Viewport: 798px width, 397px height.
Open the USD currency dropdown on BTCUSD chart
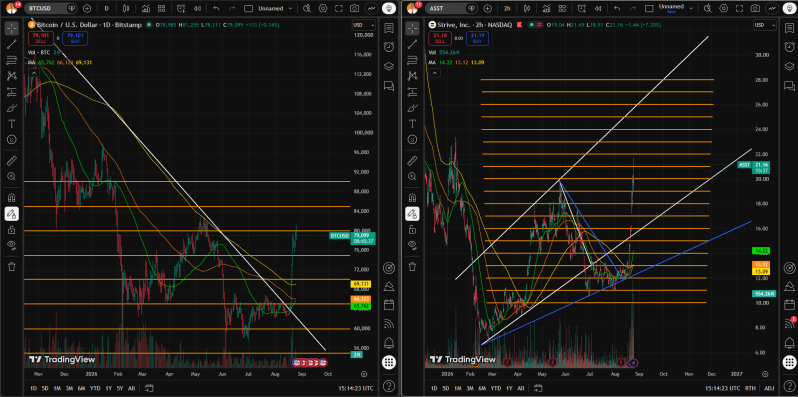pyautogui.click(x=364, y=25)
